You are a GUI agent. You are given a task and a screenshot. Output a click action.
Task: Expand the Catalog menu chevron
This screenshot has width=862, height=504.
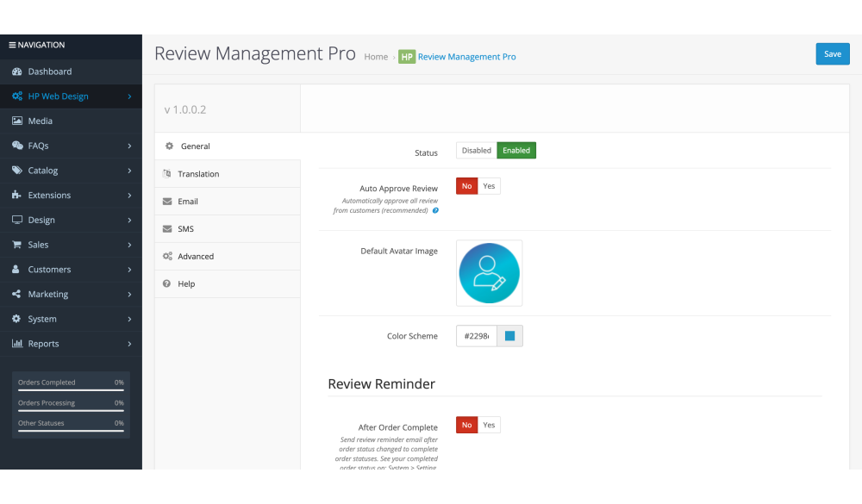[129, 171]
